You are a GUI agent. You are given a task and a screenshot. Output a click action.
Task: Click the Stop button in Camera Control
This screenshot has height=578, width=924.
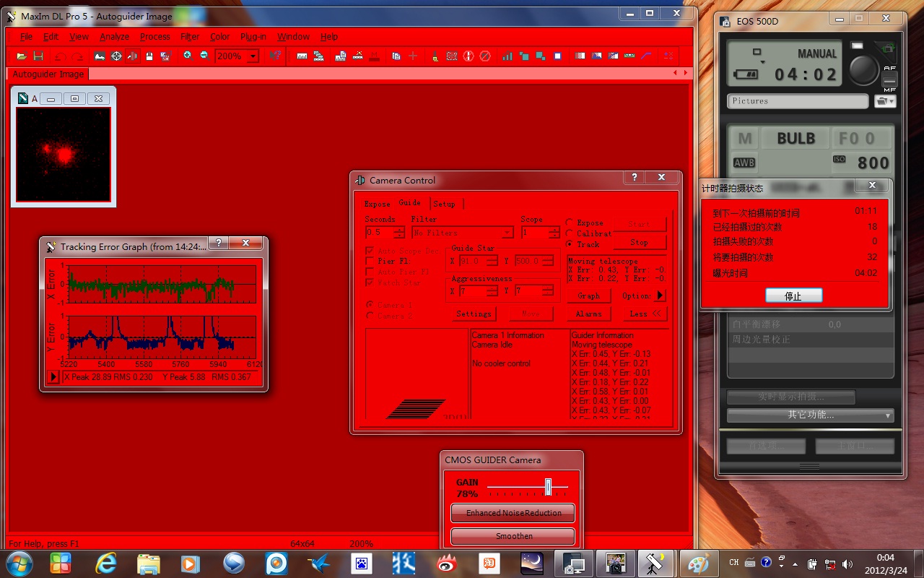639,243
